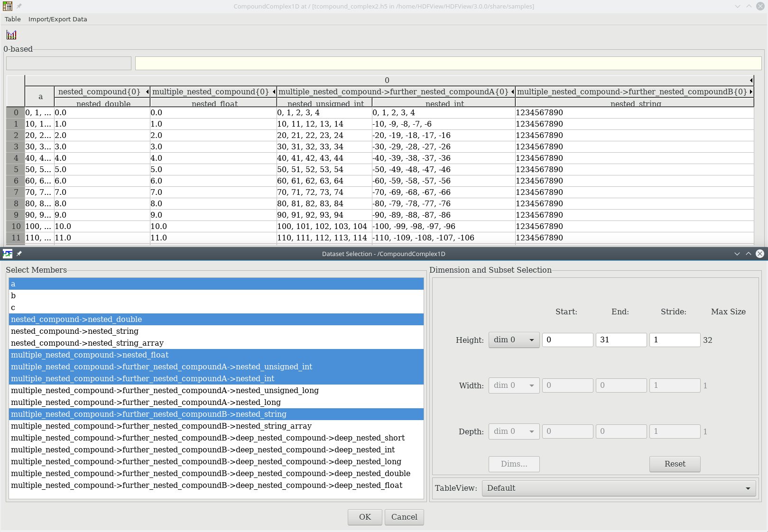Select member 'b' in the list
Screen dimensions: 768x532
(x=216, y=296)
